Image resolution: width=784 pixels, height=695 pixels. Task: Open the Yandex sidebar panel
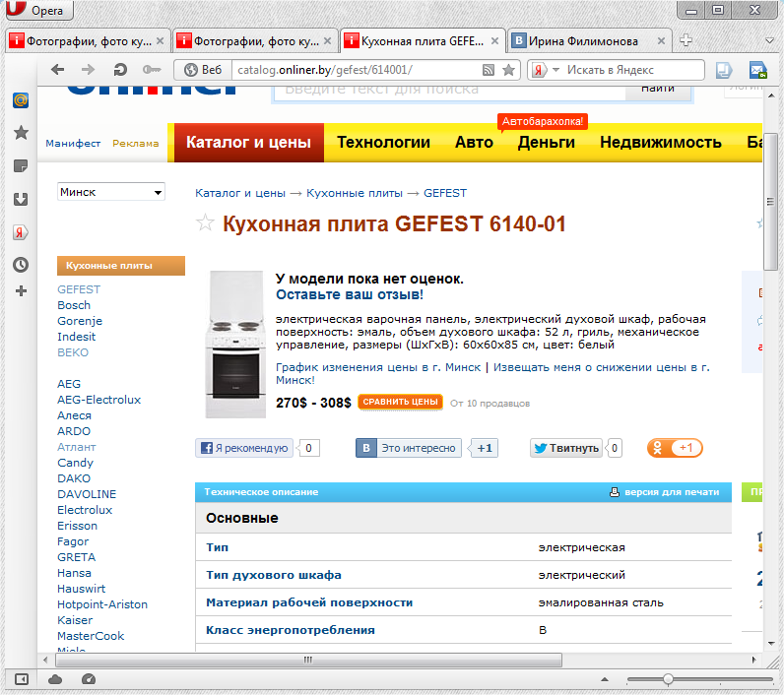click(x=21, y=232)
